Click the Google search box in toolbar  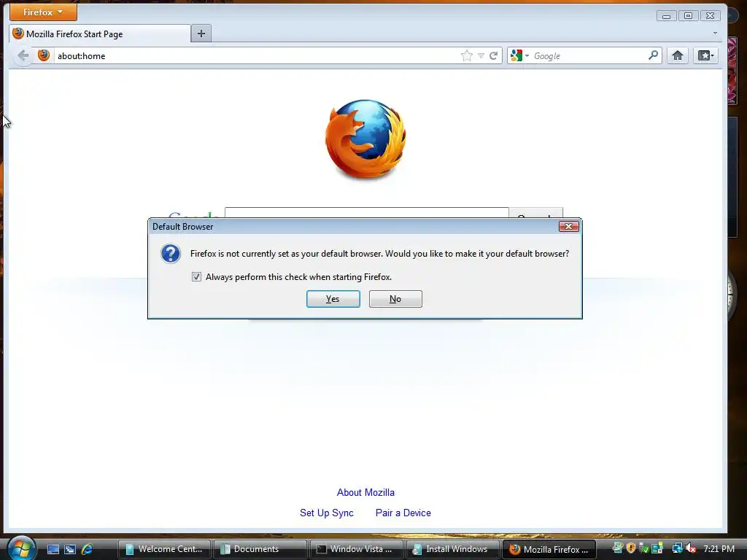coord(589,55)
